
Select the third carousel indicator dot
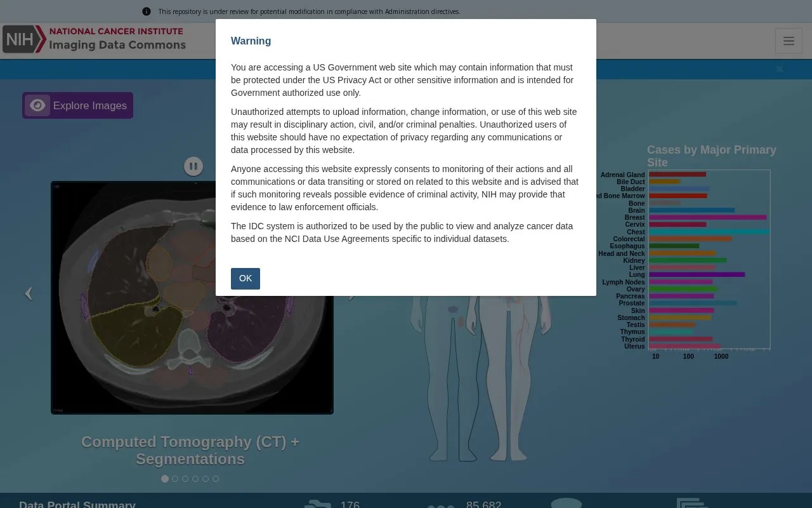tap(185, 479)
